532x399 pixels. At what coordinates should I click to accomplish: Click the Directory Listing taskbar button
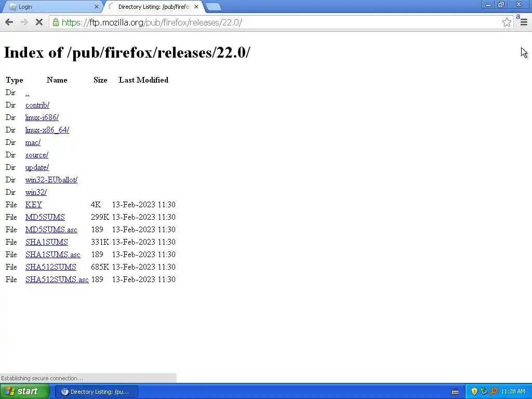(97, 392)
